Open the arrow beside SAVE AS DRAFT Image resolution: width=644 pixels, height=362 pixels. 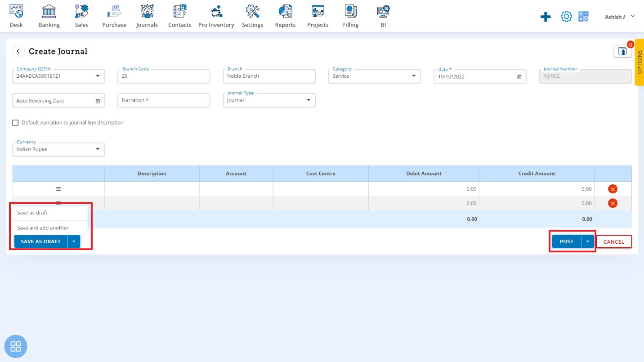(x=74, y=241)
